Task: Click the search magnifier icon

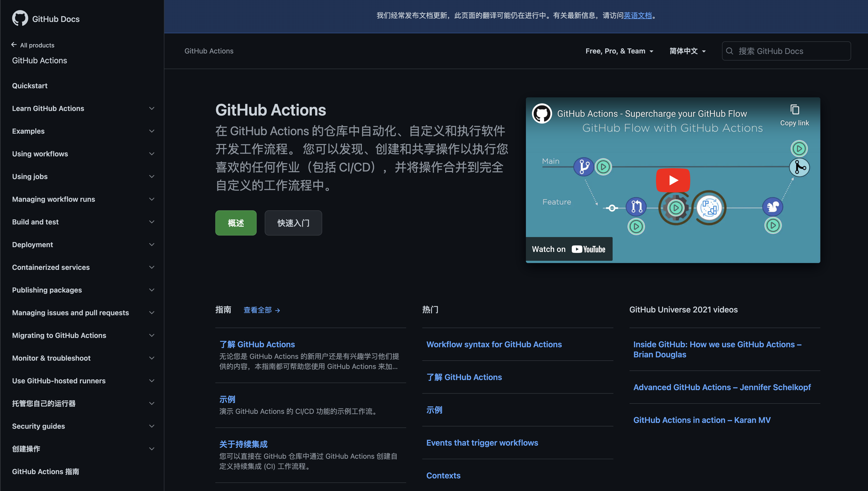Action: (730, 51)
